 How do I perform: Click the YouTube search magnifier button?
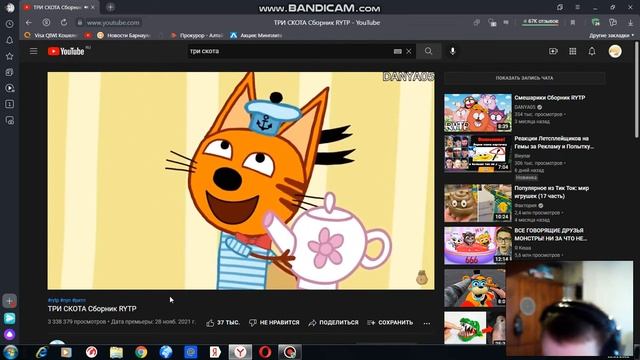pos(428,51)
